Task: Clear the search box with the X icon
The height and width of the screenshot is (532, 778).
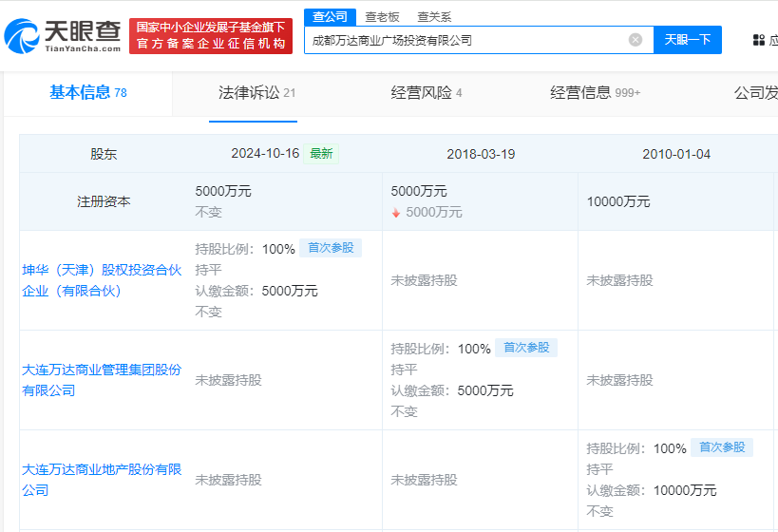Action: coord(636,40)
